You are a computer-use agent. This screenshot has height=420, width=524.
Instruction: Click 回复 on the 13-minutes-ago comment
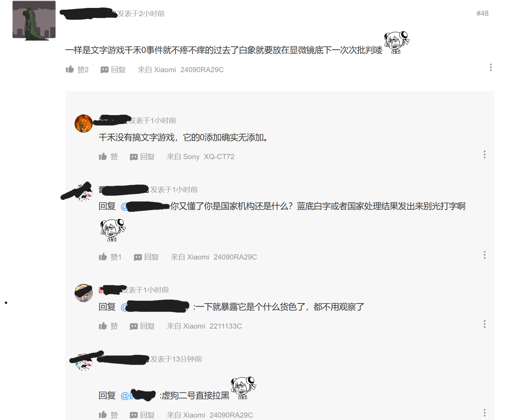click(x=142, y=415)
